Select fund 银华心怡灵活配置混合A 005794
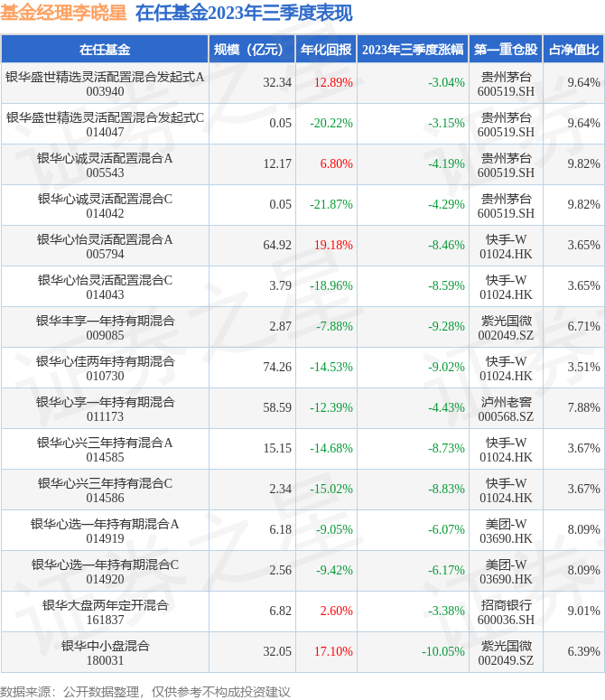 [105, 246]
